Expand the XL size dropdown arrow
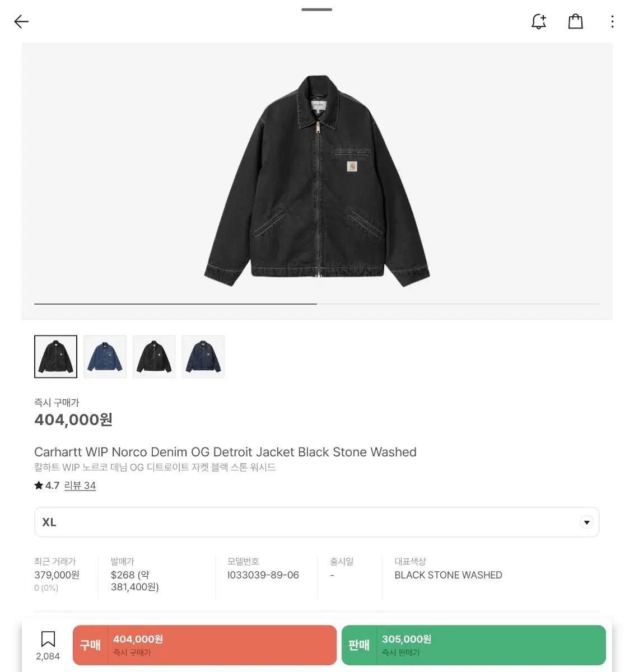The image size is (634, 672). [x=586, y=522]
